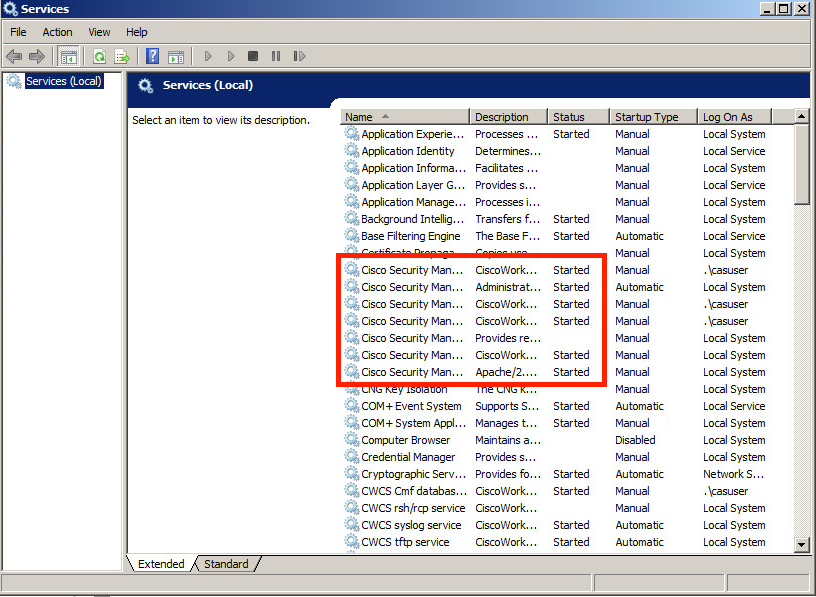Click the Cisco service described as Apache/2....

pyautogui.click(x=568, y=372)
